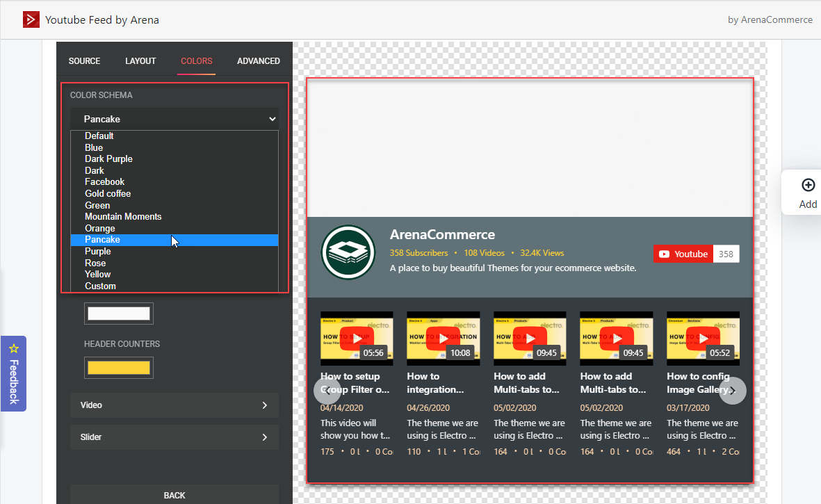Open the SOURCE tab
Image resolution: width=821 pixels, height=504 pixels.
click(84, 60)
